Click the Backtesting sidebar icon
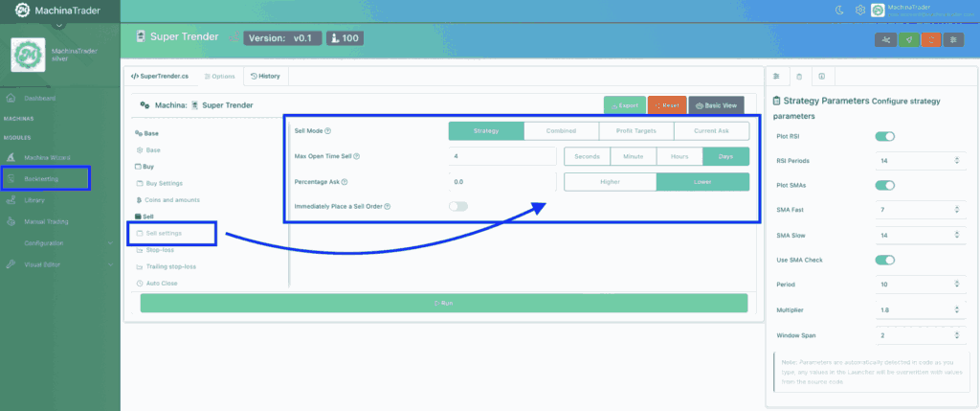Viewport: 980px width, 411px height. (10, 179)
